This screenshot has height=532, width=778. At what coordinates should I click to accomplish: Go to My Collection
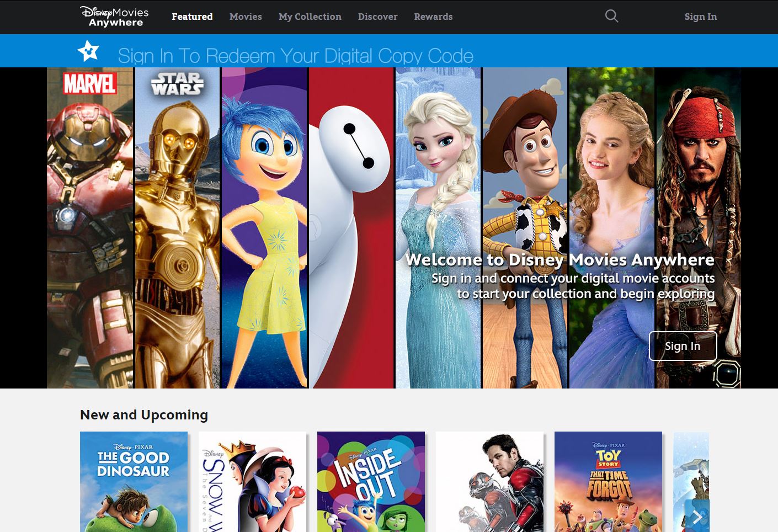310,17
